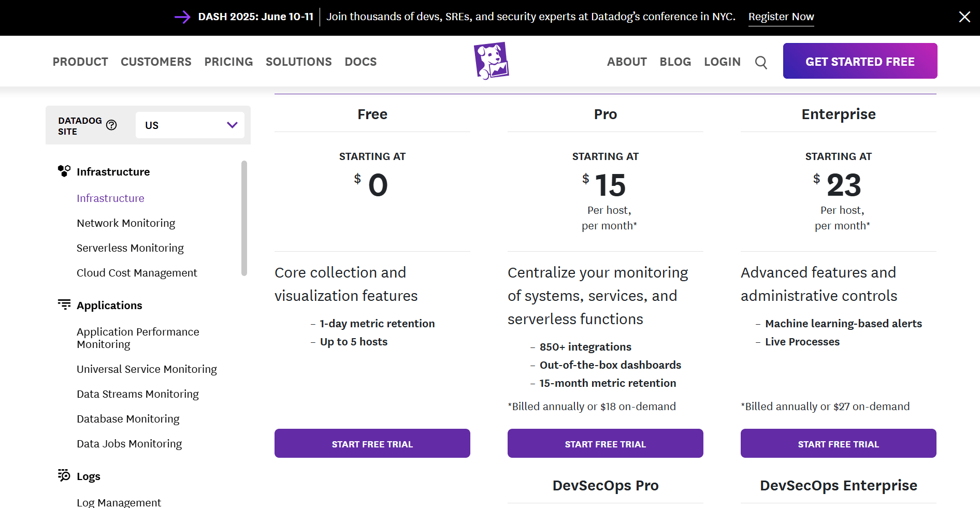
Task: Open the US site selector dropdown
Action: pos(190,125)
